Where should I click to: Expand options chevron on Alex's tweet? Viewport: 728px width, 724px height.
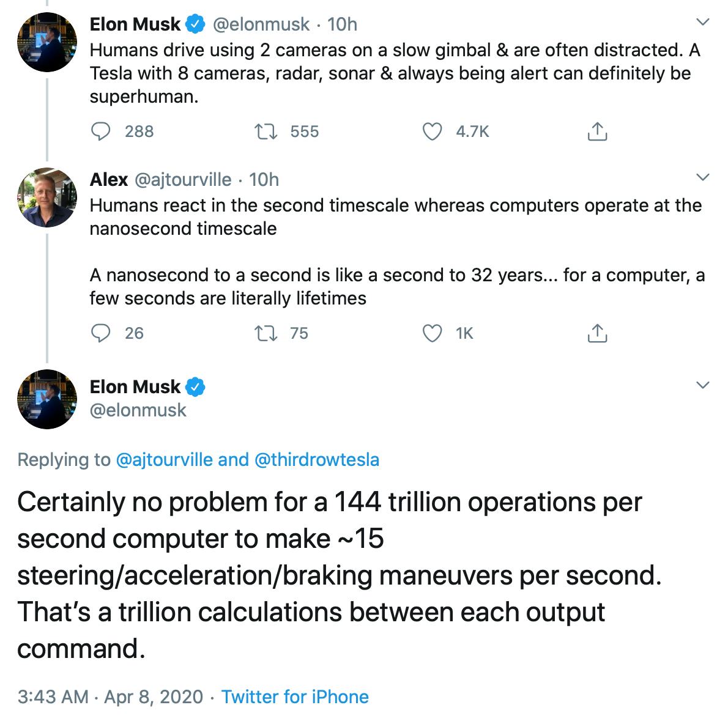pyautogui.click(x=703, y=178)
